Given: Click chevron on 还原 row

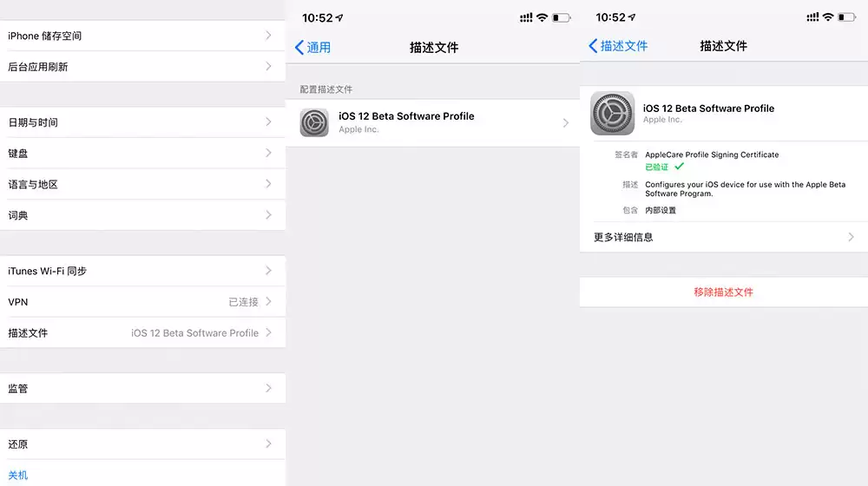Looking at the screenshot, I should click(x=268, y=444).
